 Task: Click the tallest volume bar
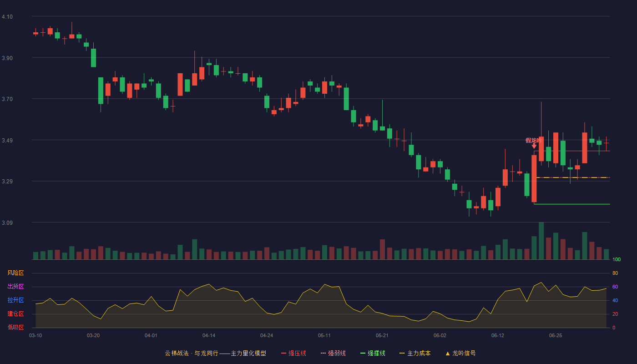[541, 241]
